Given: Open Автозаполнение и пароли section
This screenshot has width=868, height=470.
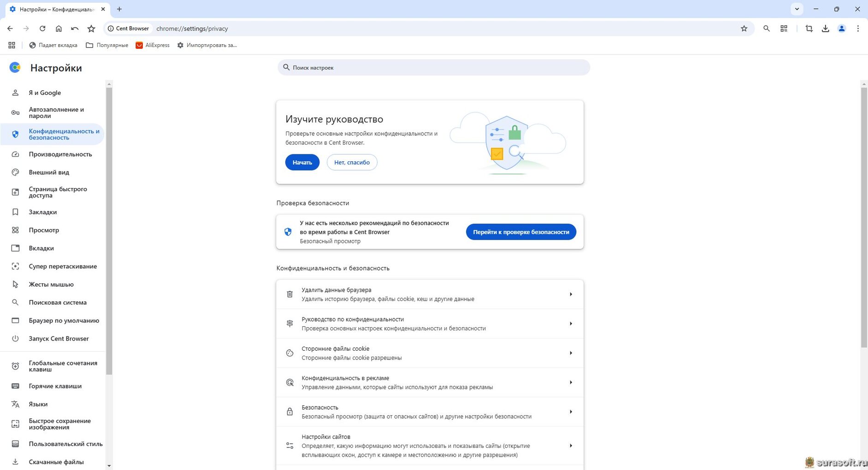Looking at the screenshot, I should [52, 112].
